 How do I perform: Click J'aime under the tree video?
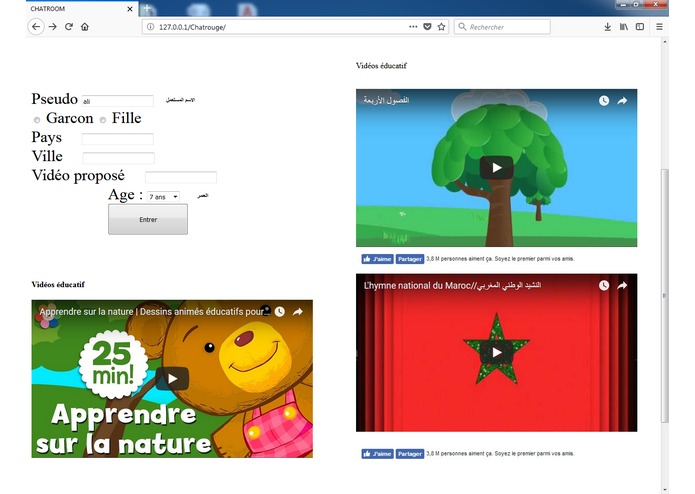(377, 259)
